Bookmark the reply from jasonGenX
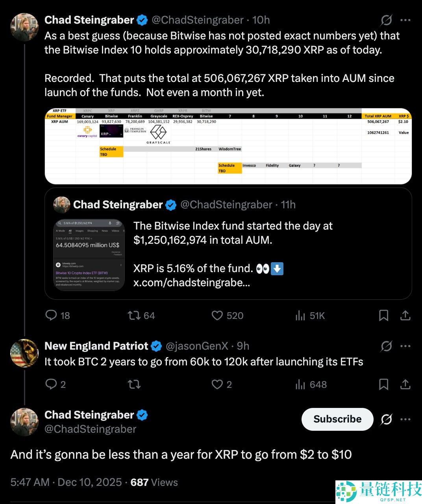This screenshot has height=504, width=422. click(x=384, y=384)
